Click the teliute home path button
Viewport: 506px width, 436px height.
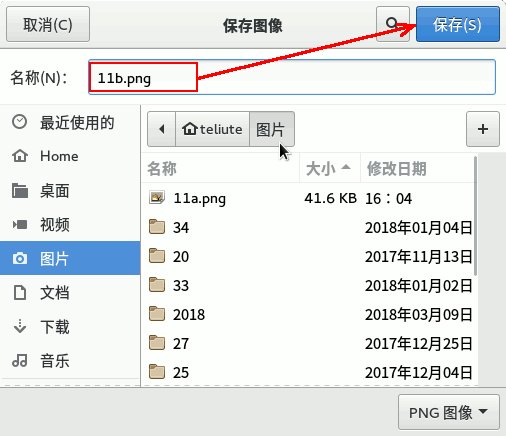click(213, 129)
